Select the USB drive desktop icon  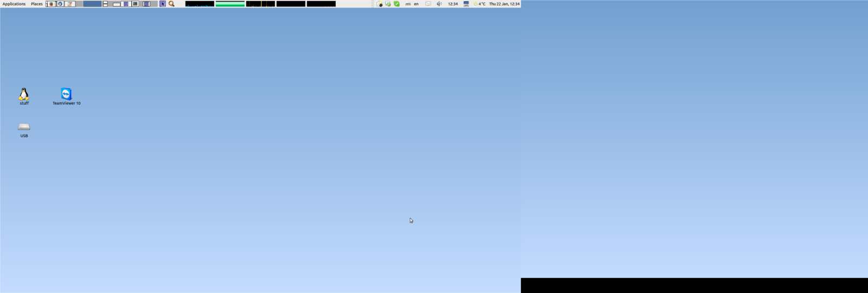pyautogui.click(x=24, y=130)
